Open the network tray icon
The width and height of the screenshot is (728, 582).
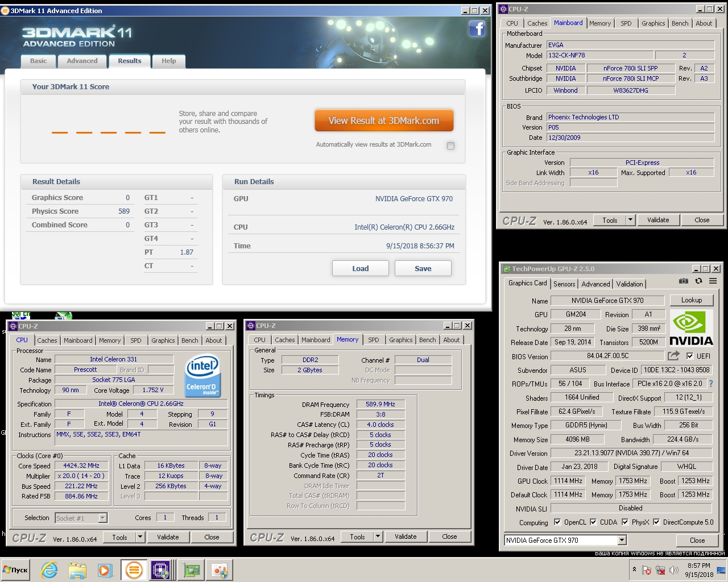660,570
